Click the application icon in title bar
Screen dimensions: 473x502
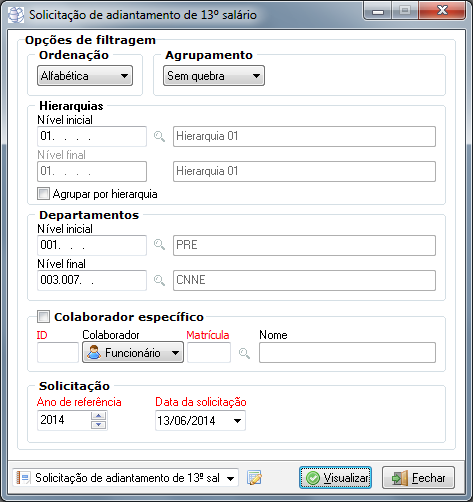pyautogui.click(x=16, y=15)
